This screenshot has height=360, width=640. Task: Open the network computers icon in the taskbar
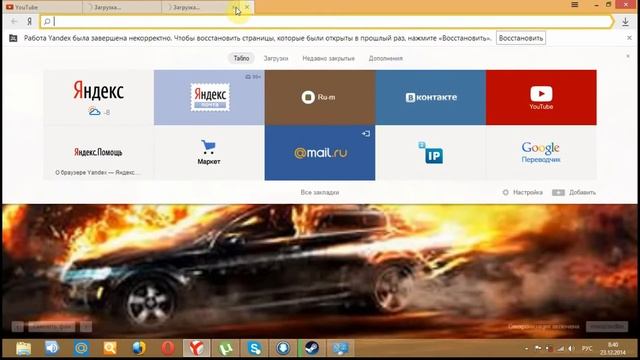click(340, 348)
